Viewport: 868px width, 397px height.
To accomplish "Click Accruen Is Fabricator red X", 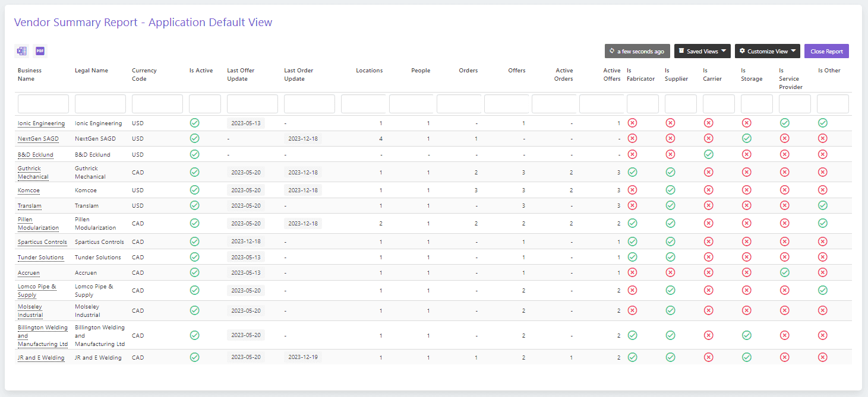I will coord(632,272).
